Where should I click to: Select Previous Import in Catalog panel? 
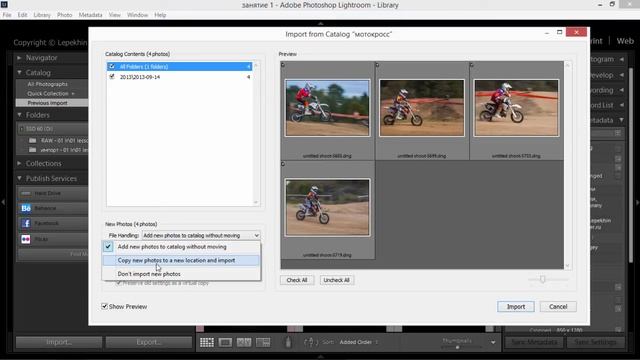47,103
